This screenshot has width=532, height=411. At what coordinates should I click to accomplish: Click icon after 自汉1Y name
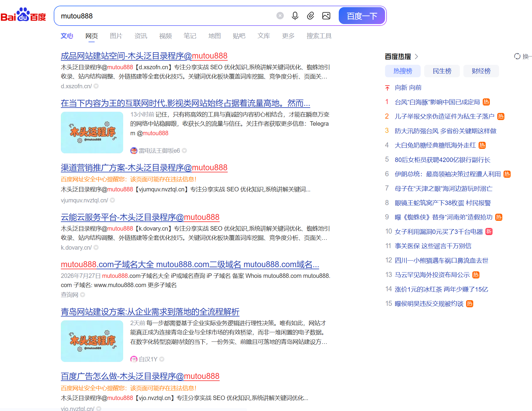tap(162, 359)
